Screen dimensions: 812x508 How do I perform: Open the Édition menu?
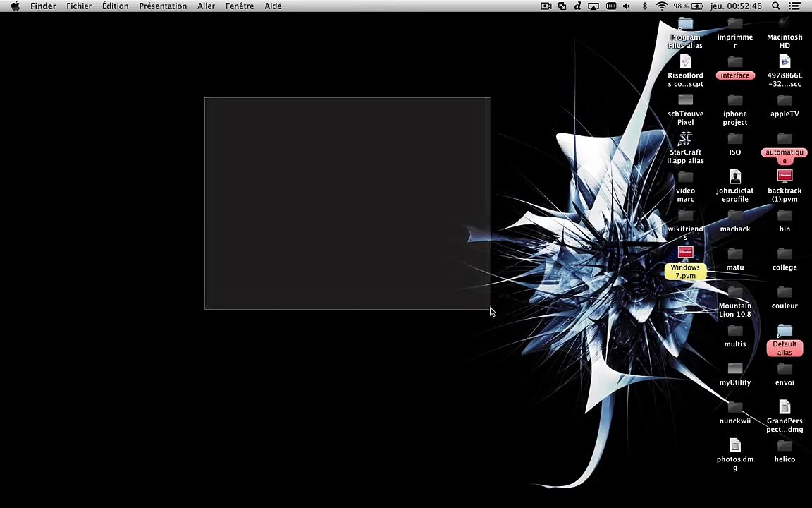115,6
